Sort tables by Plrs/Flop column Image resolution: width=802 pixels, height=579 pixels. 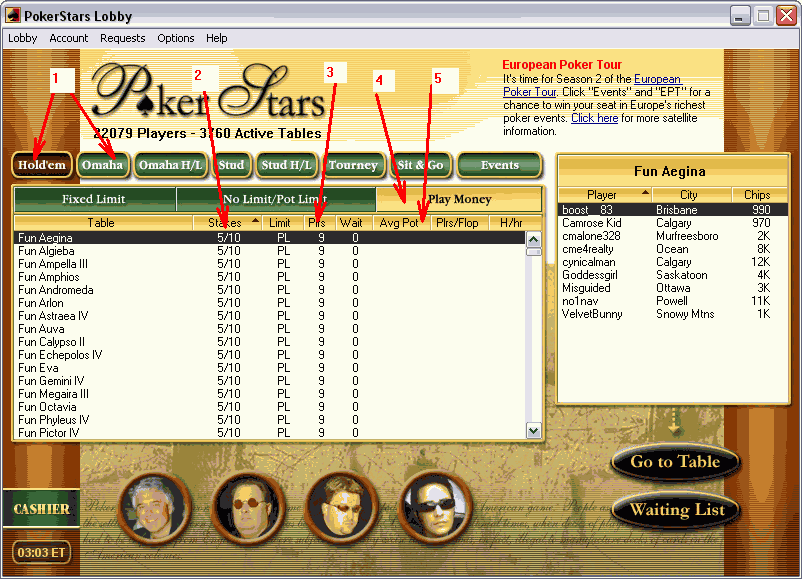[x=458, y=223]
